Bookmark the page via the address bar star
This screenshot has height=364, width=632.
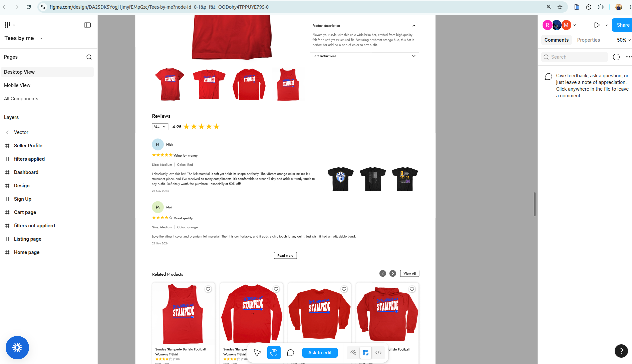point(560,7)
